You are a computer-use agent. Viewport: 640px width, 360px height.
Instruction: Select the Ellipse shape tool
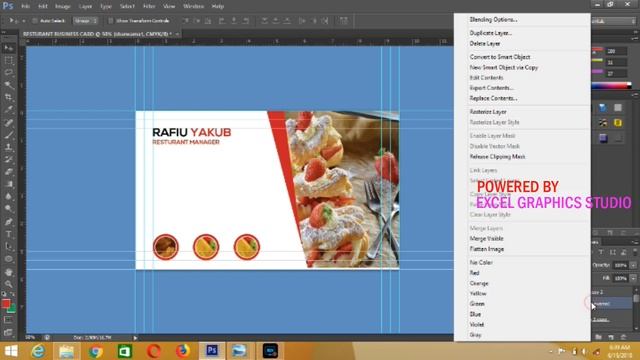(x=8, y=259)
